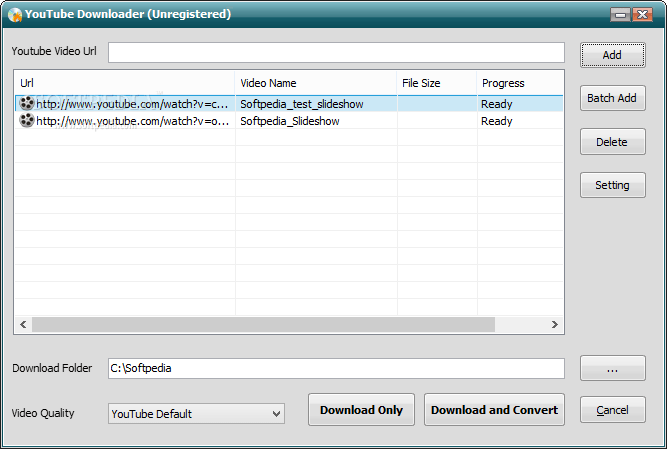The height and width of the screenshot is (449, 667).
Task: Click the YouTube Downloader app icon in title bar
Action: coord(14,14)
